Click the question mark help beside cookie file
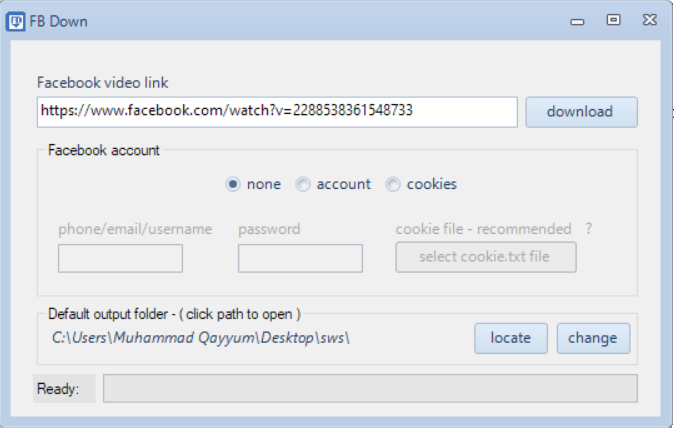The image size is (674, 428). [x=589, y=229]
